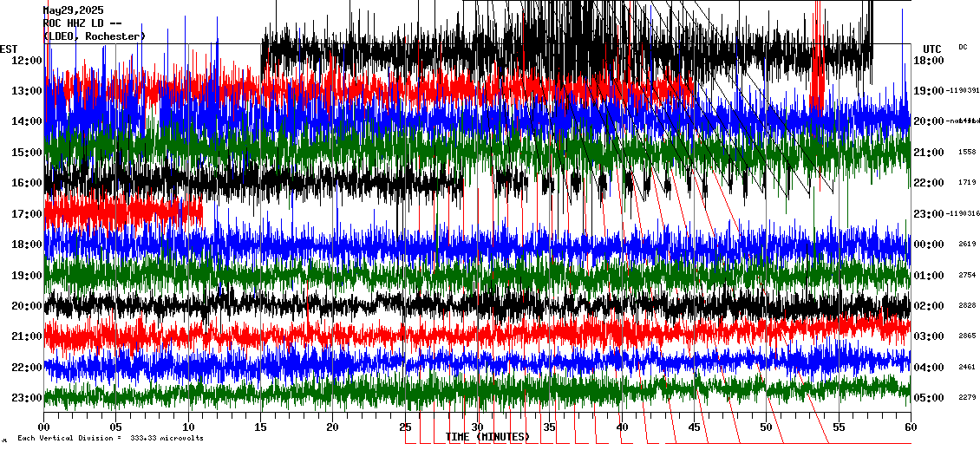Click the 30 minute axis tick label
The height and width of the screenshot is (450, 980).
click(x=477, y=427)
